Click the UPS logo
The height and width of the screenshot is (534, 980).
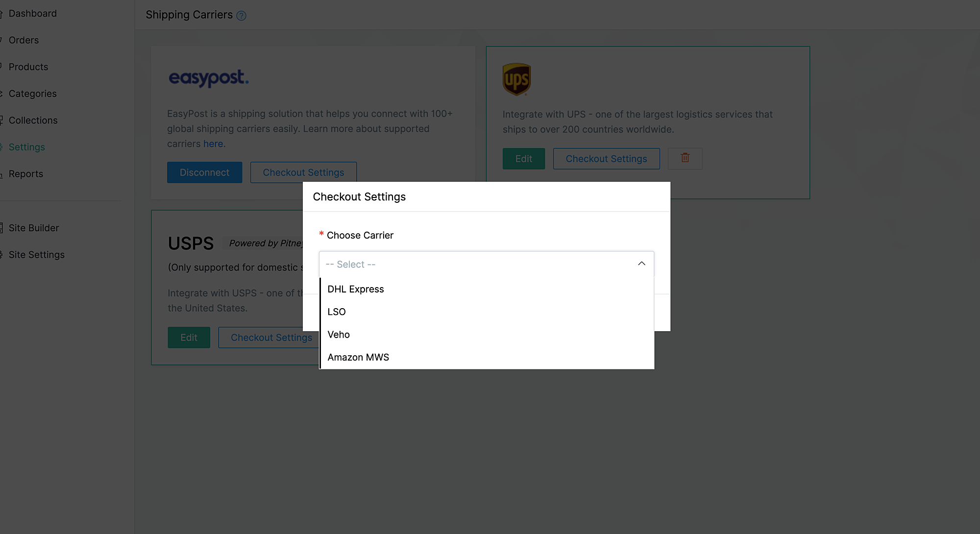(x=516, y=79)
